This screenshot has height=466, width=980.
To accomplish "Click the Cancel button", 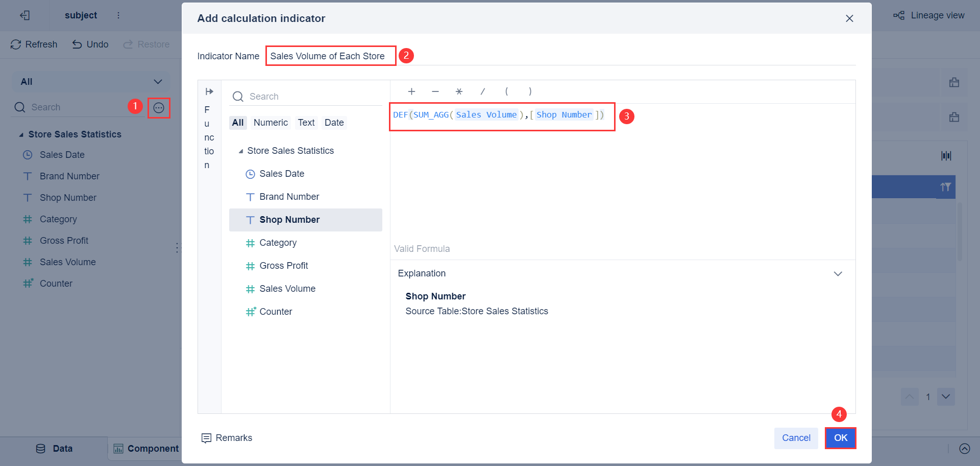I will click(796, 438).
